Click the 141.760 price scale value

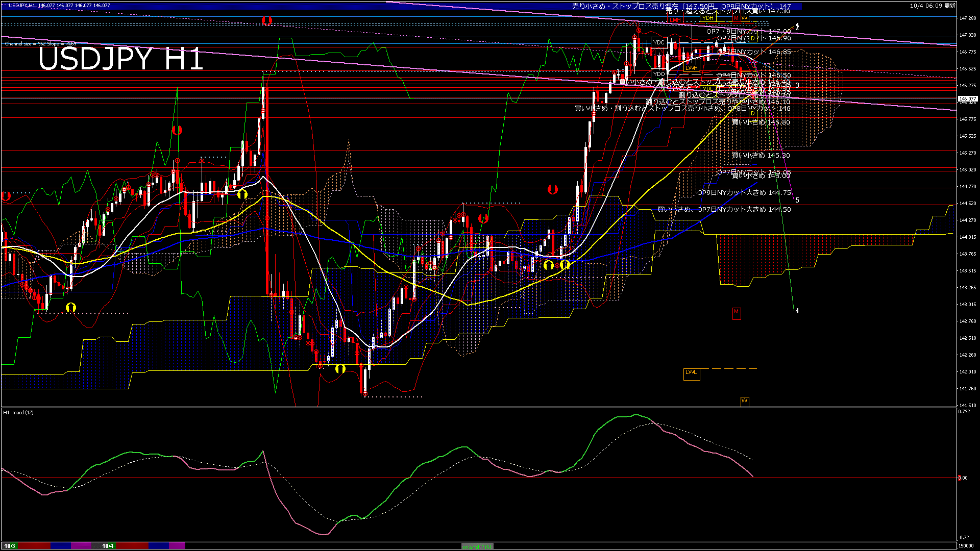[968, 389]
